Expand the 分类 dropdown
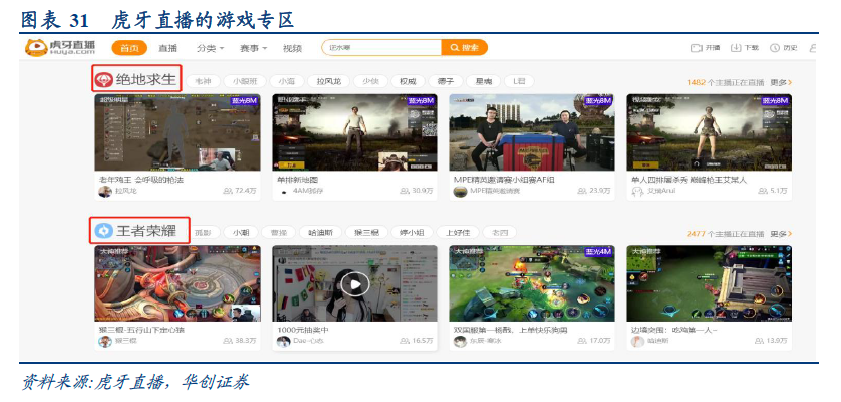The image size is (841, 402). 210,48
